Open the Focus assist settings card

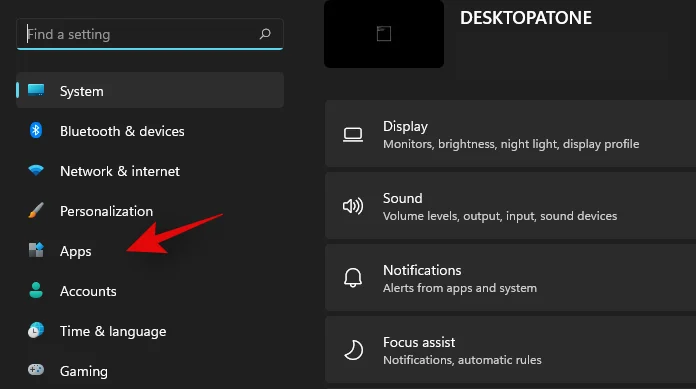(510, 349)
